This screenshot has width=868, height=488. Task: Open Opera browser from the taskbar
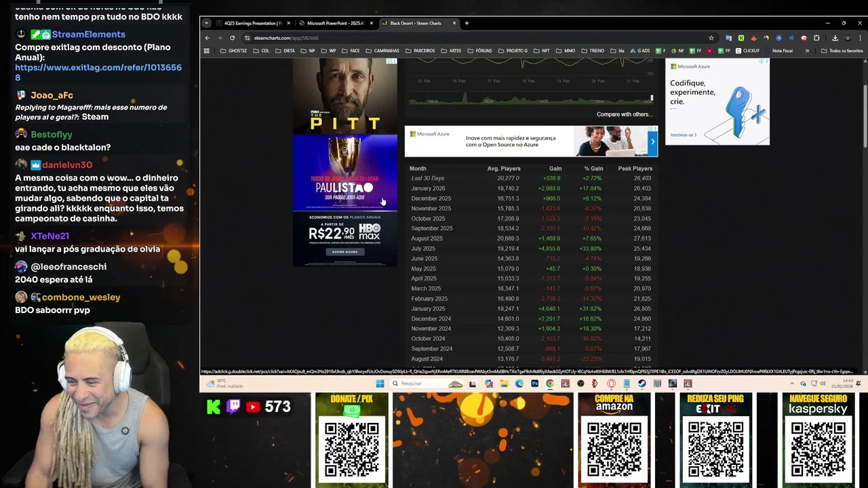611,384
